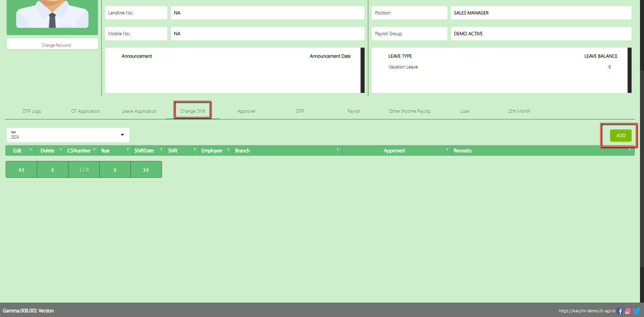Open the easyhr-demo.hi-api.io link
The height and width of the screenshot is (317, 644).
tap(587, 311)
